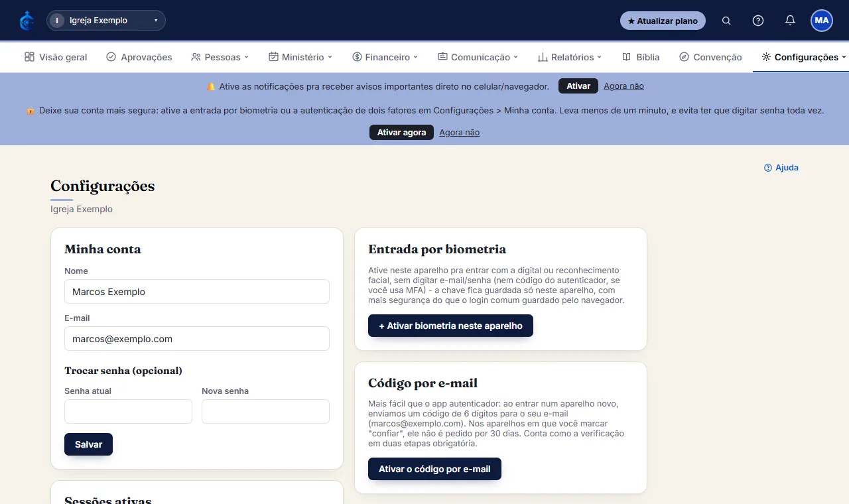Open the help question-mark icon in header

coord(758,21)
